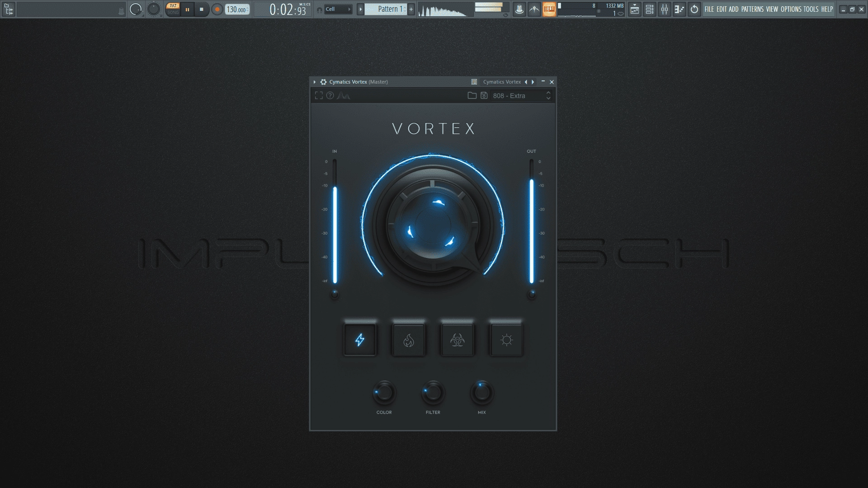Image resolution: width=868 pixels, height=488 pixels.
Task: Adjust the OUT level slider
Action: point(532,221)
